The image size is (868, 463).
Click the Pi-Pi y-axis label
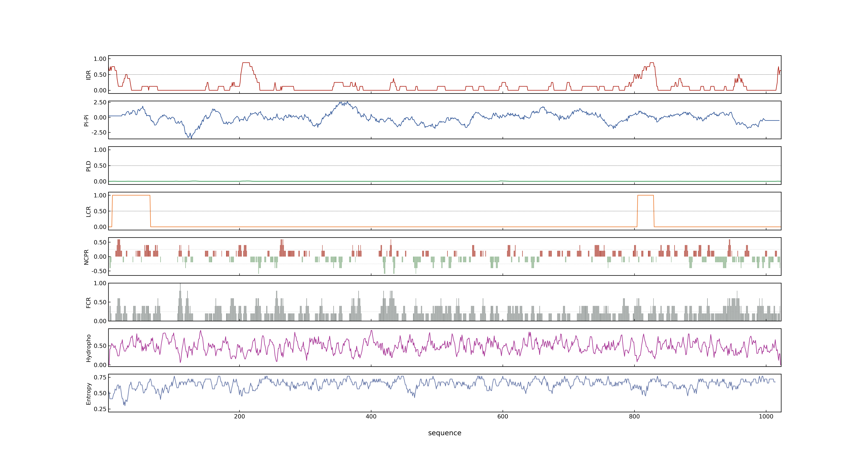86,120
